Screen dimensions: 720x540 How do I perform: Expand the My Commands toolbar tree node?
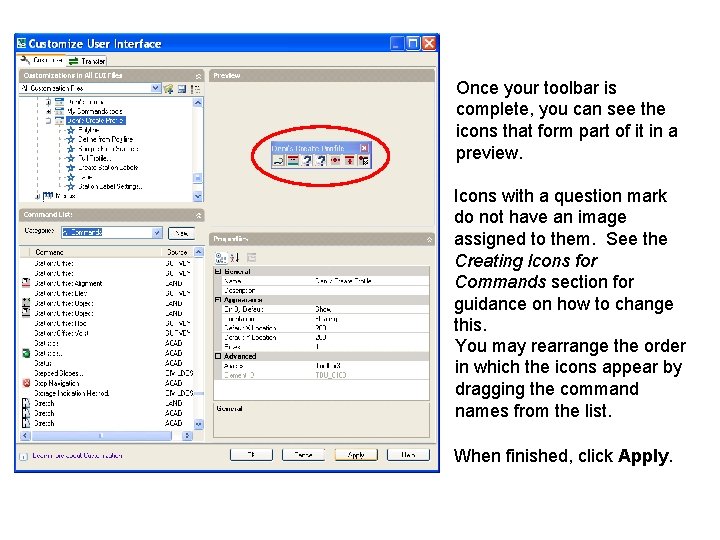pyautogui.click(x=48, y=111)
